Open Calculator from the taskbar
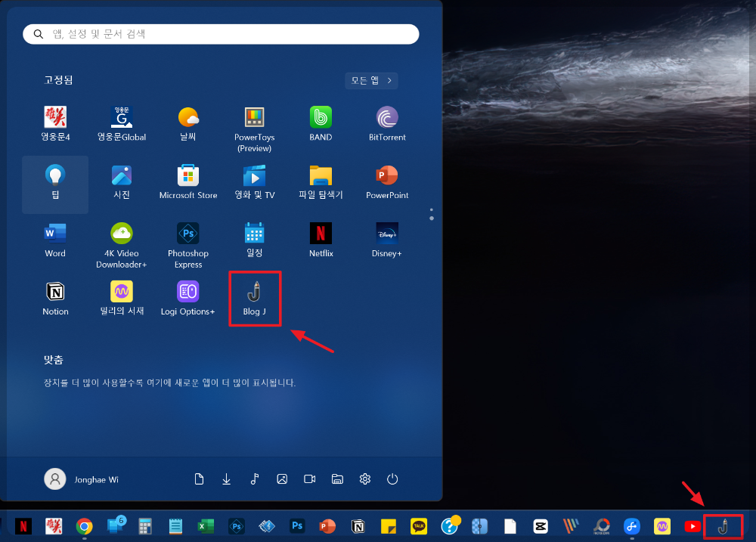 coord(144,526)
